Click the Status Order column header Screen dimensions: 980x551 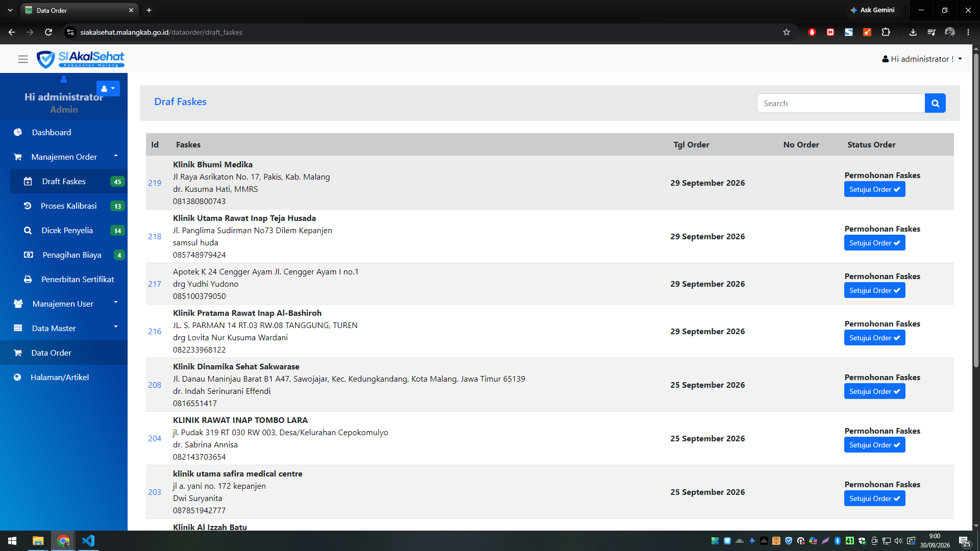pyautogui.click(x=871, y=144)
